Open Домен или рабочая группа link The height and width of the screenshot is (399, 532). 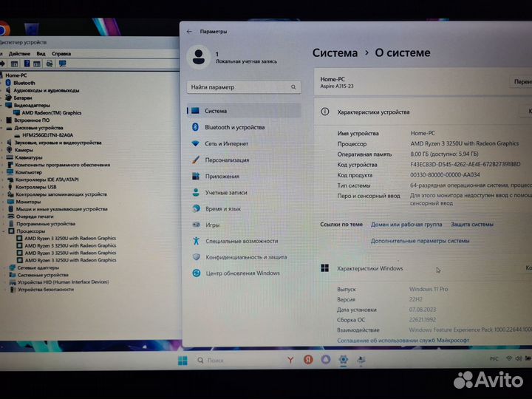coord(406,225)
